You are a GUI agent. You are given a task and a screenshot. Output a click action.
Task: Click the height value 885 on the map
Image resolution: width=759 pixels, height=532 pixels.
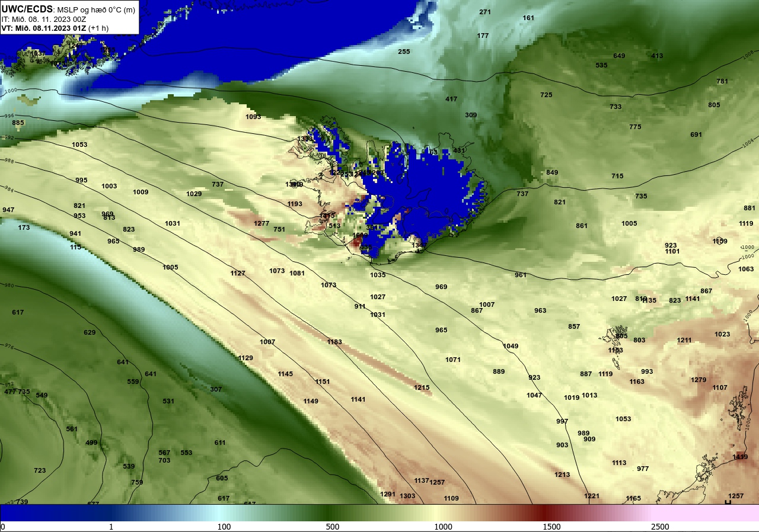pos(18,123)
